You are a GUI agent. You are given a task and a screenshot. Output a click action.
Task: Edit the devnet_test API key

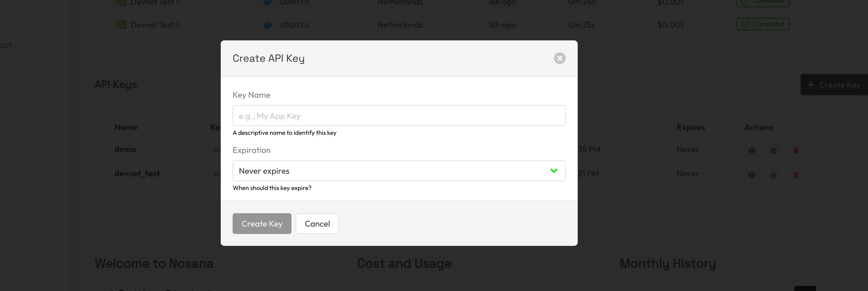click(773, 175)
